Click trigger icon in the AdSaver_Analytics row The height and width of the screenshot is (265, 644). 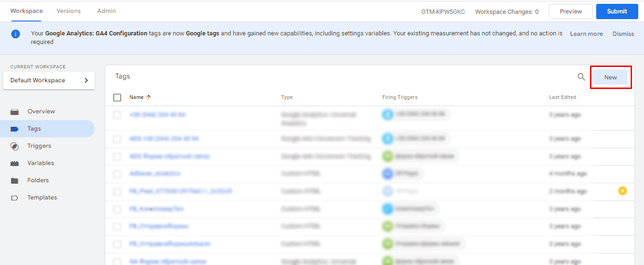point(388,174)
